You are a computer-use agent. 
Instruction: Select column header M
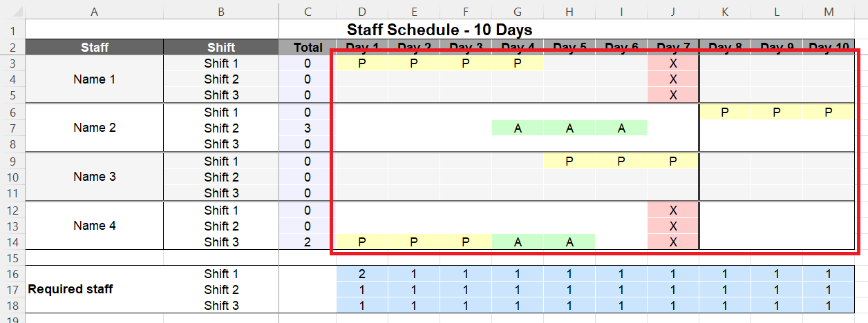[828, 11]
